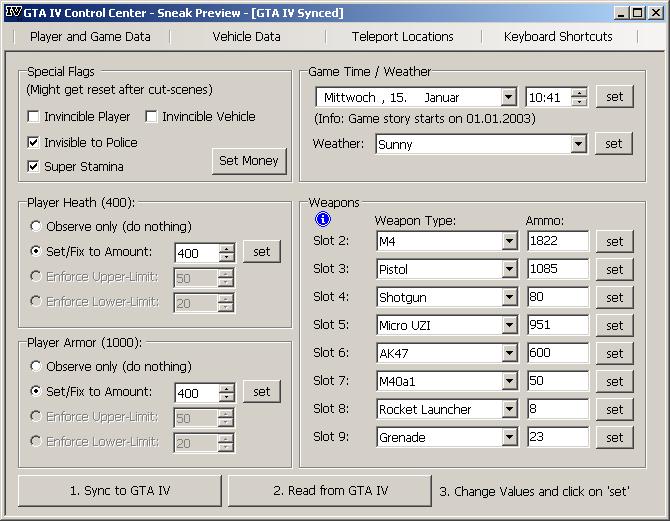Open Slot 2 weapon type dropdown (M4)

[x=509, y=241]
